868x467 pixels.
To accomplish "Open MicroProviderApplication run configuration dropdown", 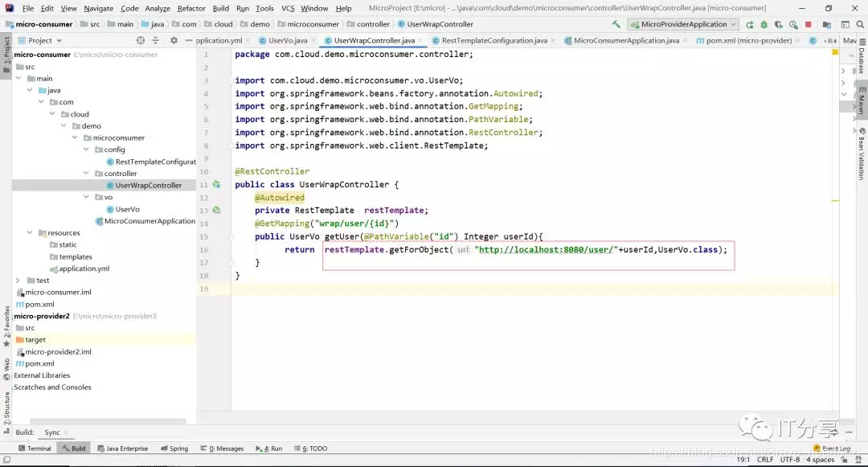I will click(x=683, y=24).
